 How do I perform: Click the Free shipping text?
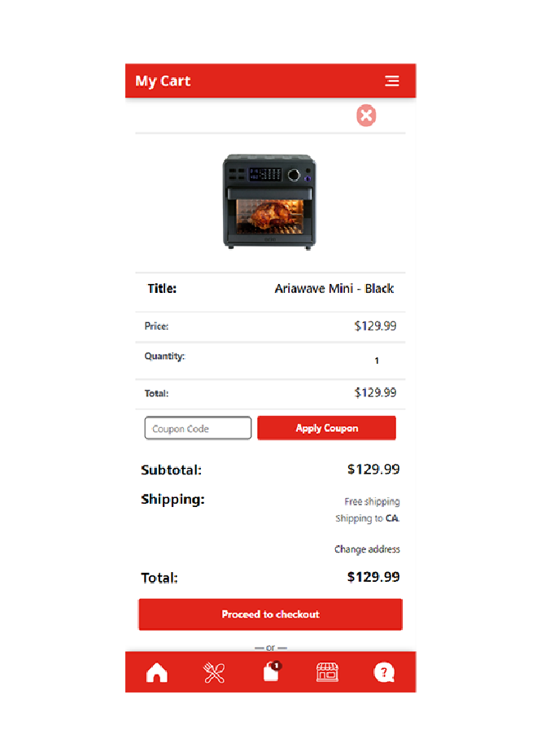(x=372, y=501)
